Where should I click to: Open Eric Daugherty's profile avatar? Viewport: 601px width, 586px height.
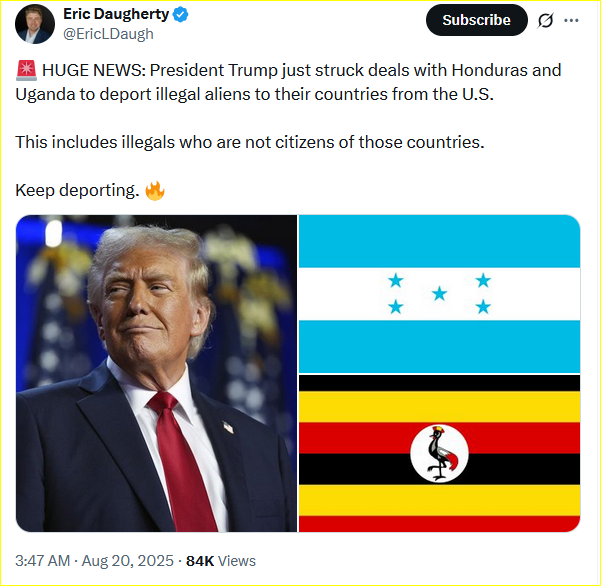click(34, 24)
